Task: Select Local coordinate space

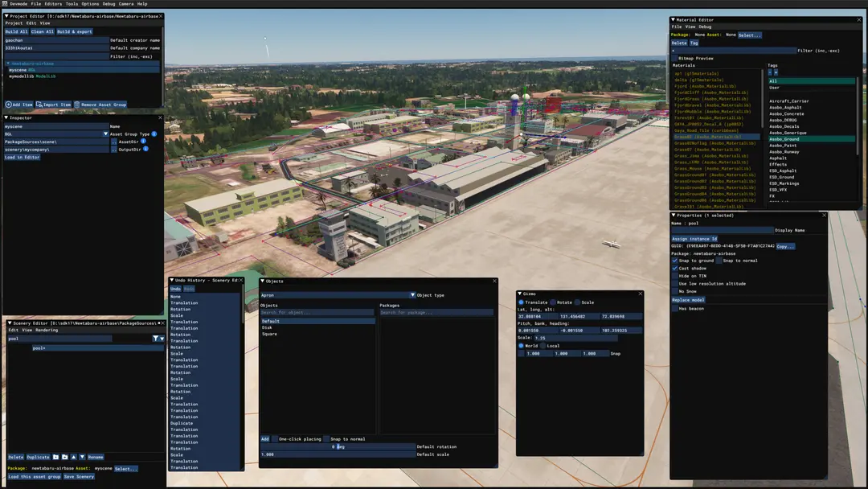Action: (x=542, y=346)
